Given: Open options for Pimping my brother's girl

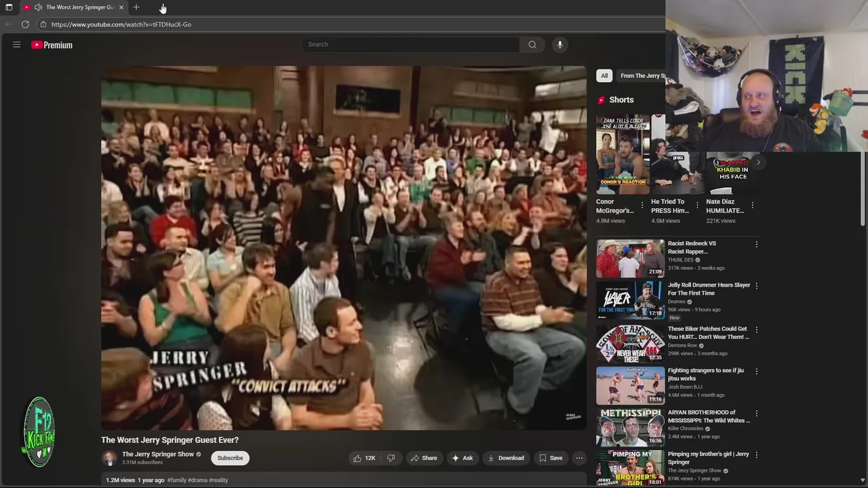Looking at the screenshot, I should [x=757, y=455].
